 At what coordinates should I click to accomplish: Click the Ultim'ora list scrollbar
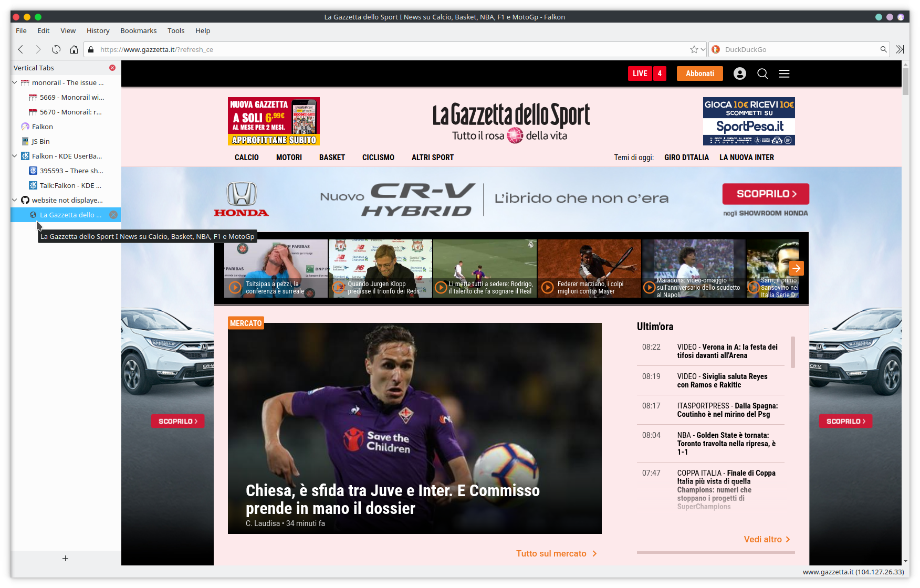click(793, 352)
